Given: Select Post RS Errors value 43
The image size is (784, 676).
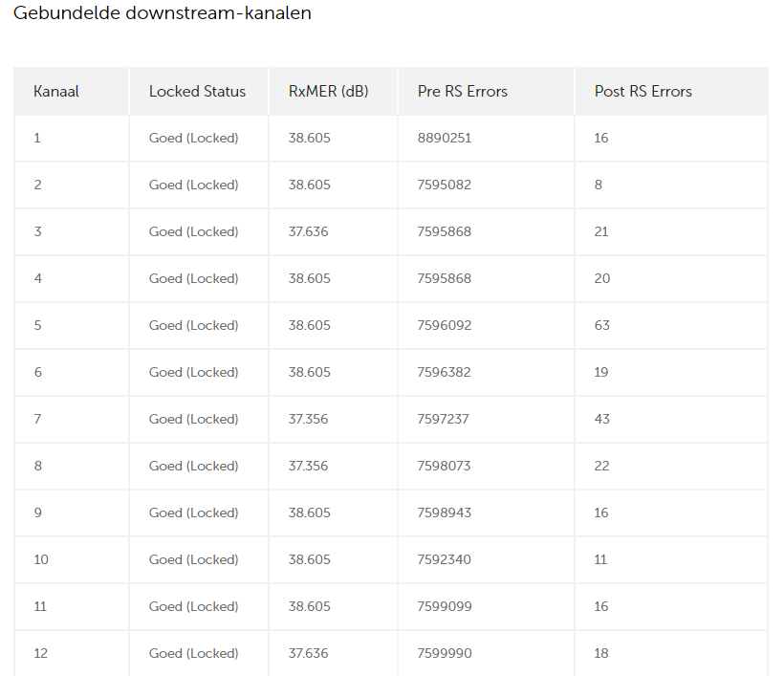Looking at the screenshot, I should tap(602, 419).
